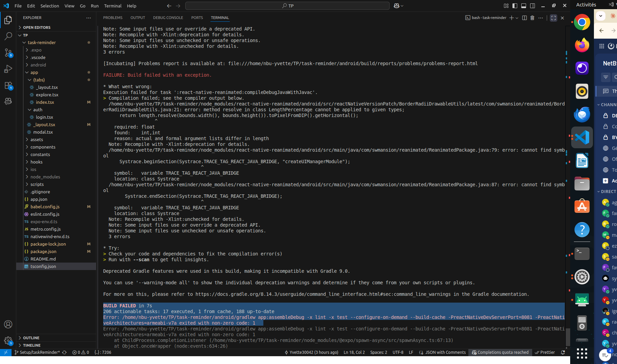
Task: Open the Terminal menu
Action: [x=113, y=6]
